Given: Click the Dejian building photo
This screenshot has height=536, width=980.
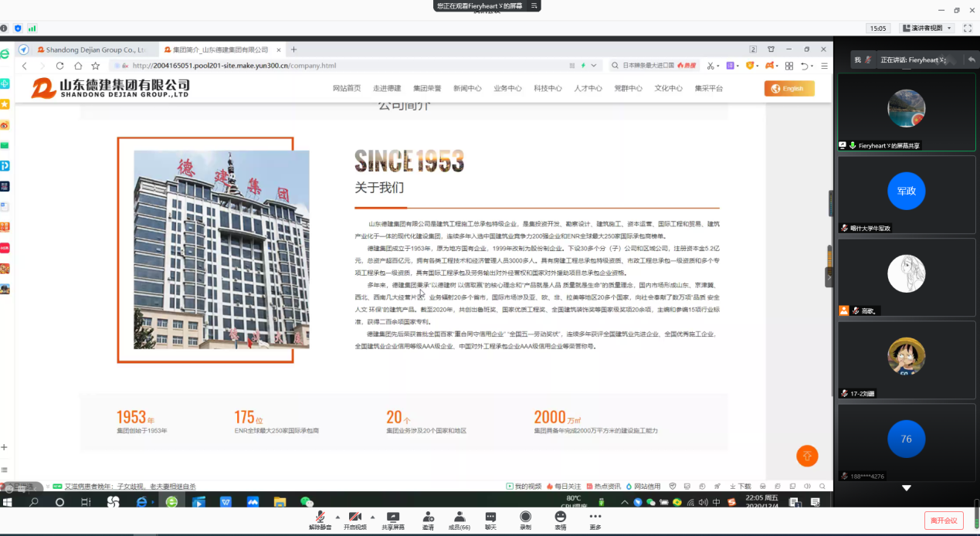Looking at the screenshot, I should 222,249.
